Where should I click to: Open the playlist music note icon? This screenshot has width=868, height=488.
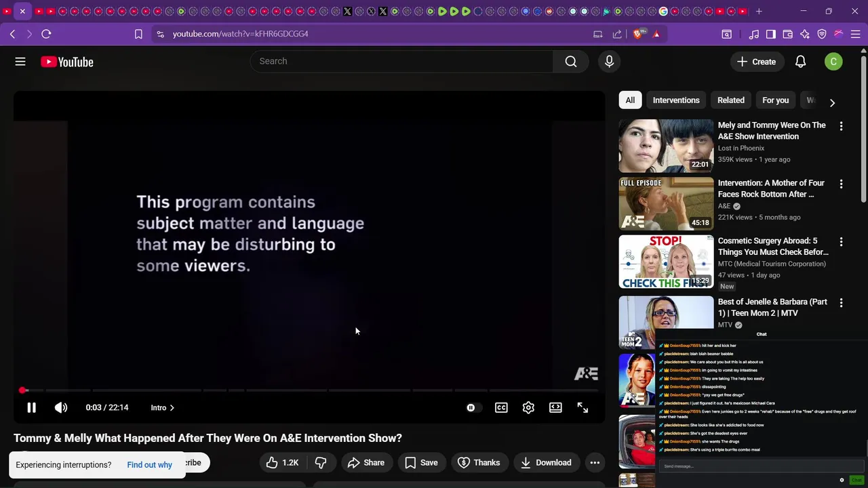pos(754,34)
